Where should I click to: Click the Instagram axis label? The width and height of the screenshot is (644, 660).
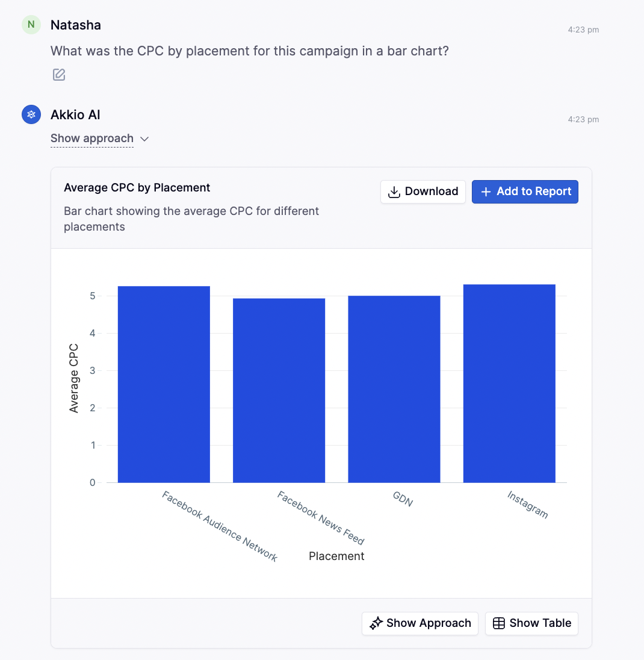coord(527,505)
